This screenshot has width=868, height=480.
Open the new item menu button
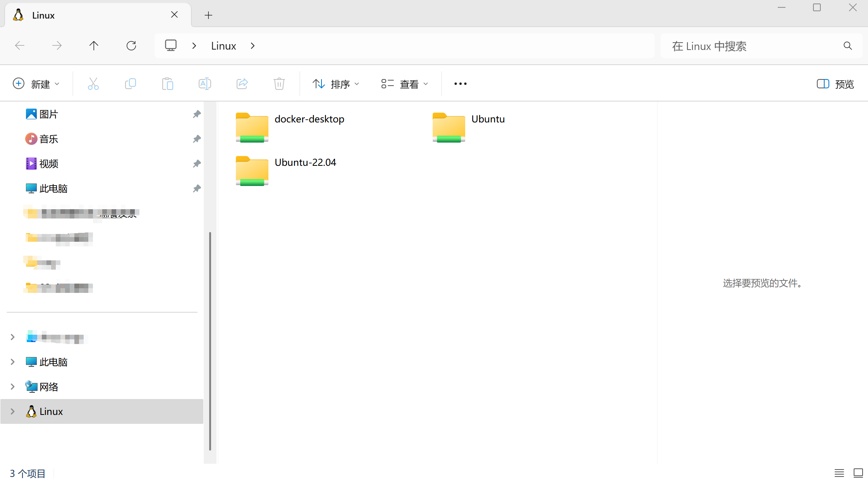coord(36,84)
